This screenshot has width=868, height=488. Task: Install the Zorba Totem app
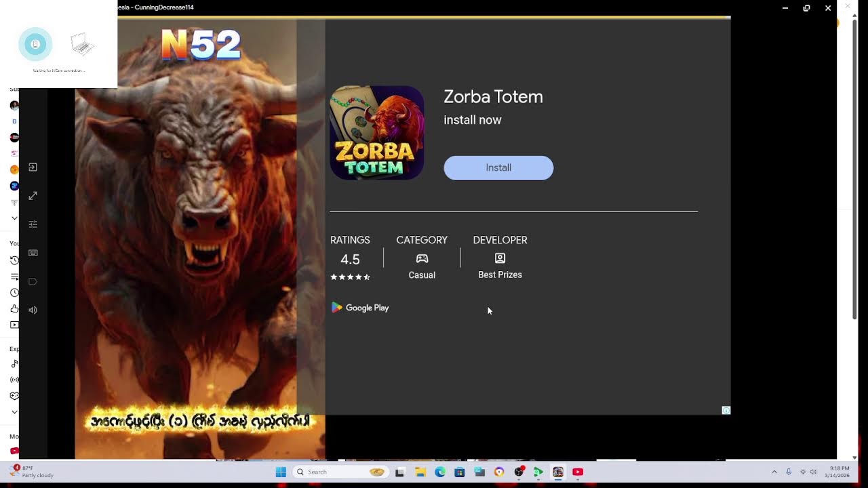point(498,168)
